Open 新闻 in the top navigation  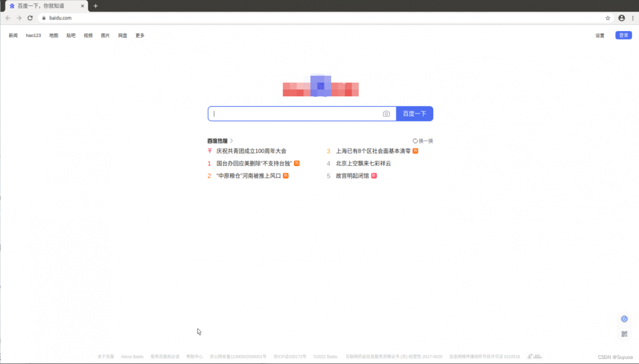pyautogui.click(x=13, y=35)
